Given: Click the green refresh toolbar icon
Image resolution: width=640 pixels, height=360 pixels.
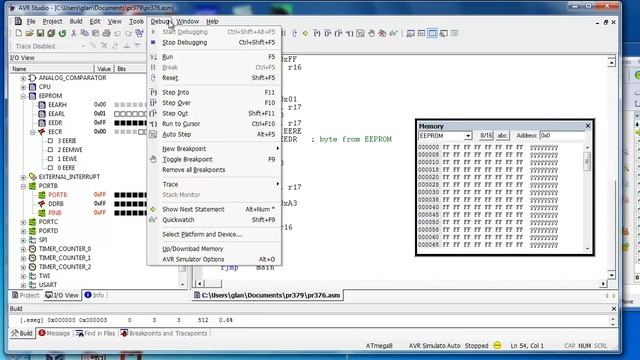Looking at the screenshot, I should point(62,33).
